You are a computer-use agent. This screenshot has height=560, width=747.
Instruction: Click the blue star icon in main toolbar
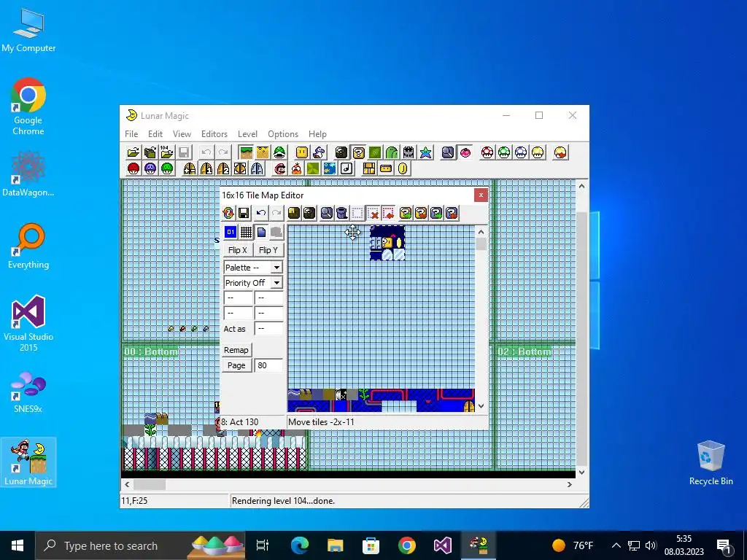click(x=425, y=152)
